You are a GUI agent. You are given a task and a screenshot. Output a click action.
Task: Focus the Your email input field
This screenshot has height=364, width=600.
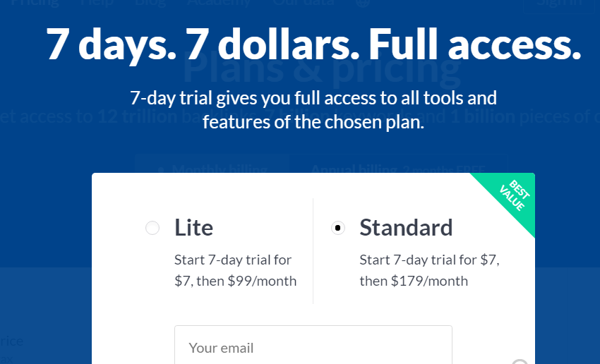313,345
